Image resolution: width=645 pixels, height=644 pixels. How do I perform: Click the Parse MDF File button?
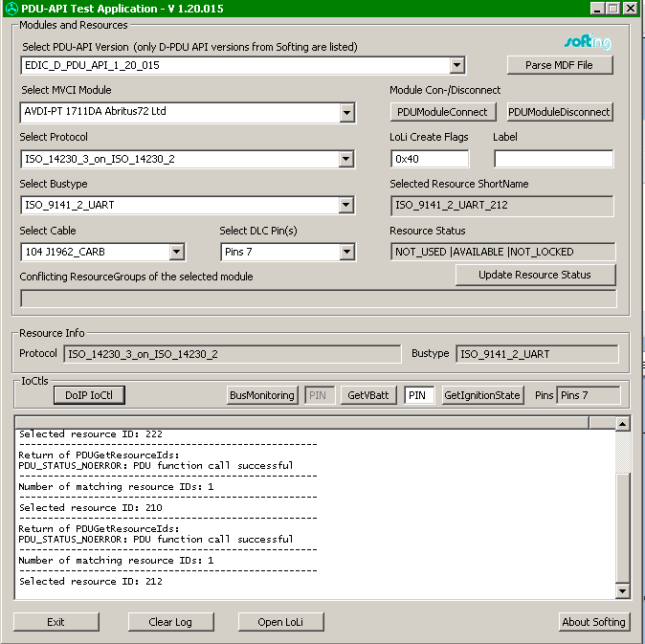[559, 65]
